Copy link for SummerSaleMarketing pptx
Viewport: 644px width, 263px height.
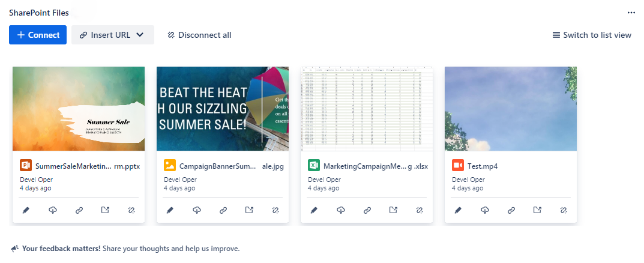click(79, 210)
